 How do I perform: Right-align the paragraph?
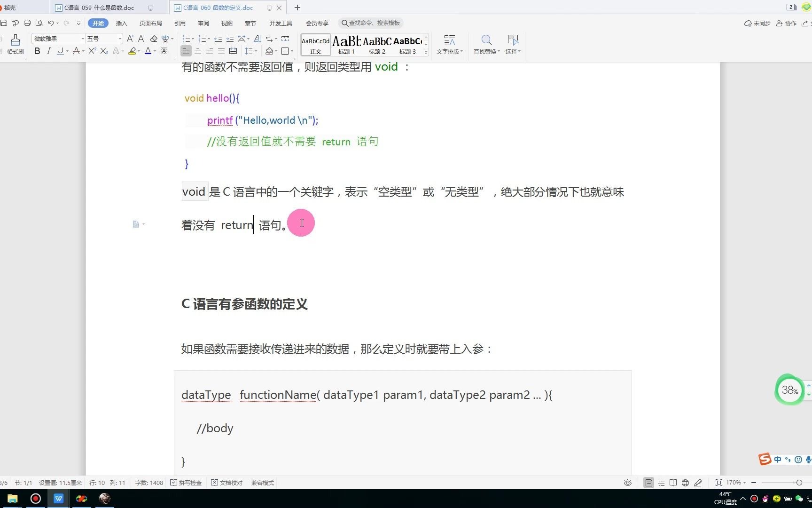[x=210, y=51]
